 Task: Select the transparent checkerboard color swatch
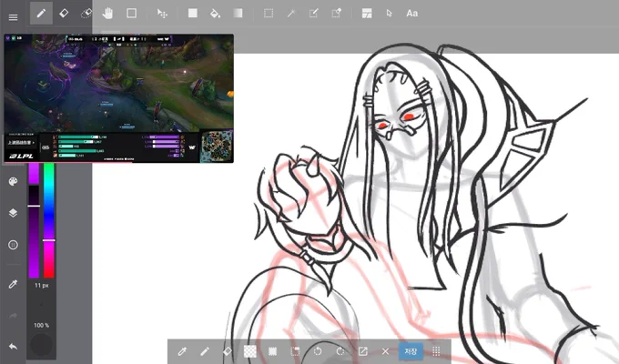(x=250, y=351)
